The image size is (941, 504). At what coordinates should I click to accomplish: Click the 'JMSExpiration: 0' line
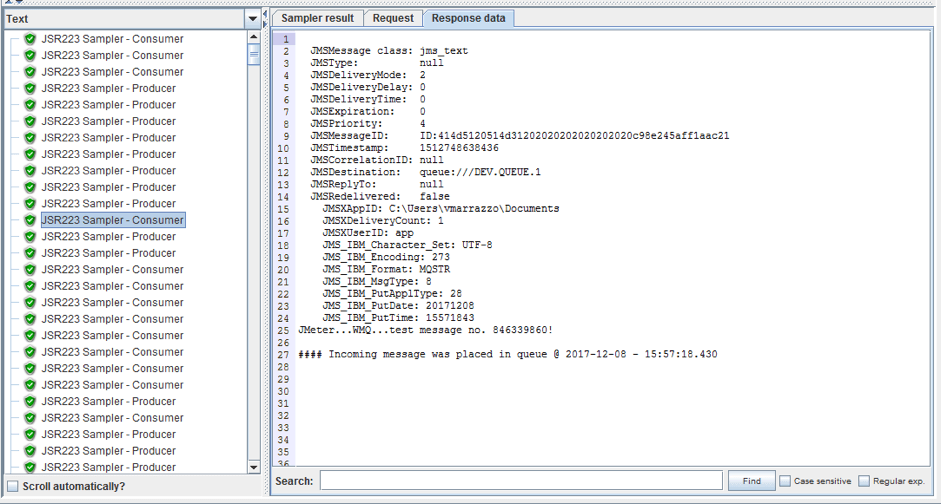(x=368, y=112)
